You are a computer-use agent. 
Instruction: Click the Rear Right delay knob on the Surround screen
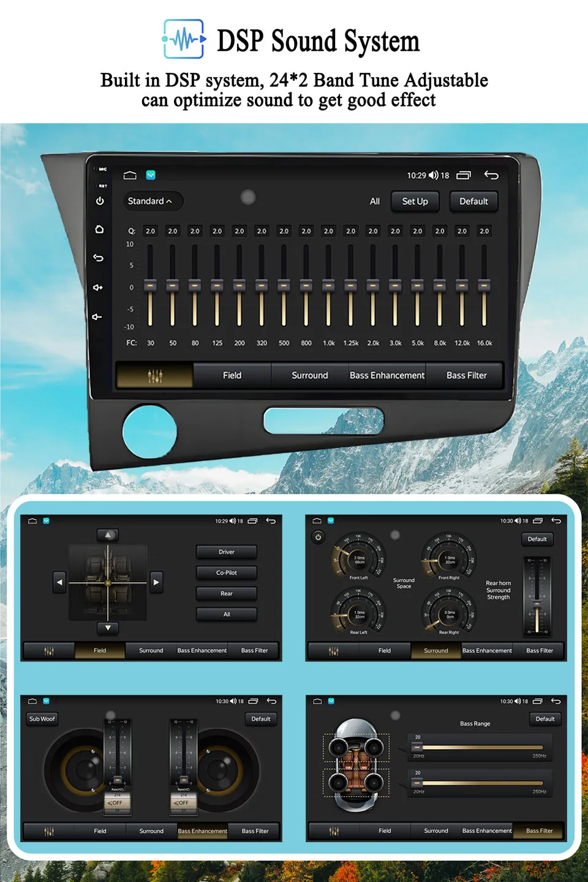tap(449, 612)
